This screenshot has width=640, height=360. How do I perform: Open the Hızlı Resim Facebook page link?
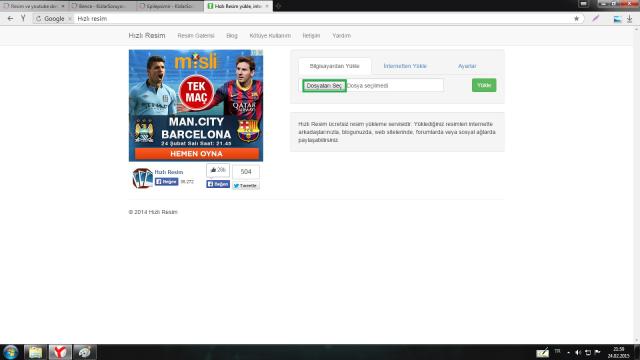click(x=169, y=172)
